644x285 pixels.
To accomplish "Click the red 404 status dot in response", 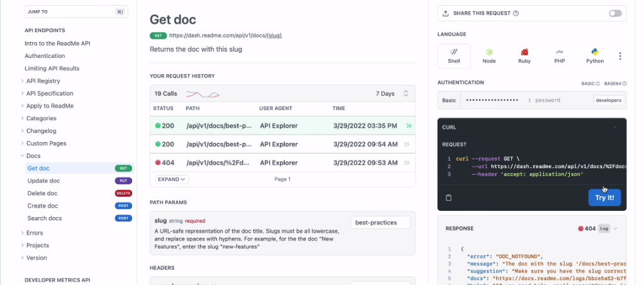I will pyautogui.click(x=580, y=229).
